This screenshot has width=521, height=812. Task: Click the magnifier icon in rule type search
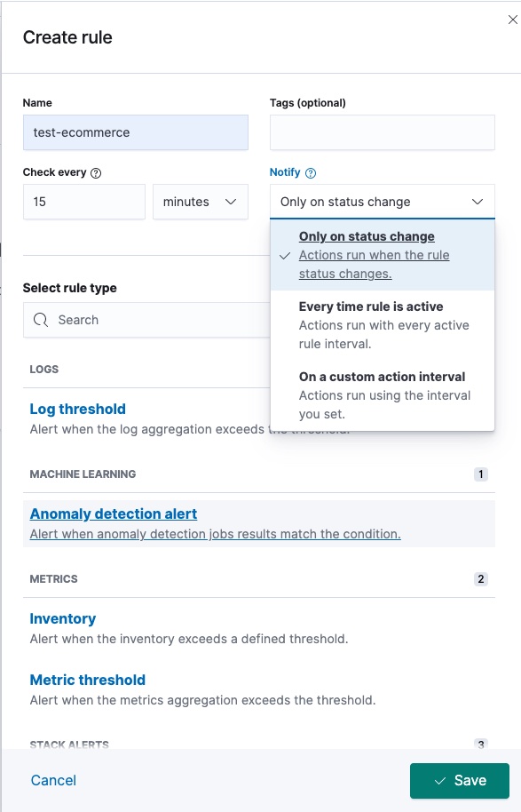click(x=42, y=319)
